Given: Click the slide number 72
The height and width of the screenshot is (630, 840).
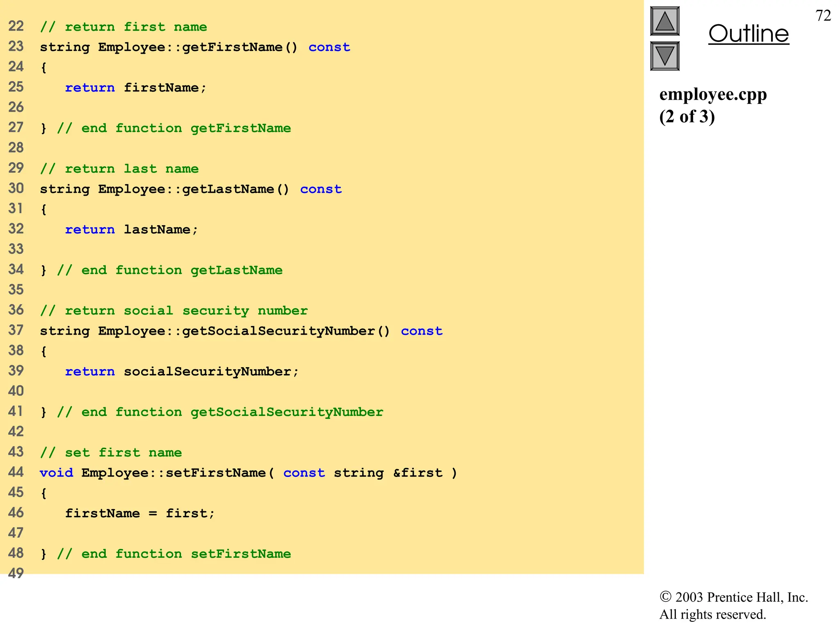Looking at the screenshot, I should pos(823,16).
